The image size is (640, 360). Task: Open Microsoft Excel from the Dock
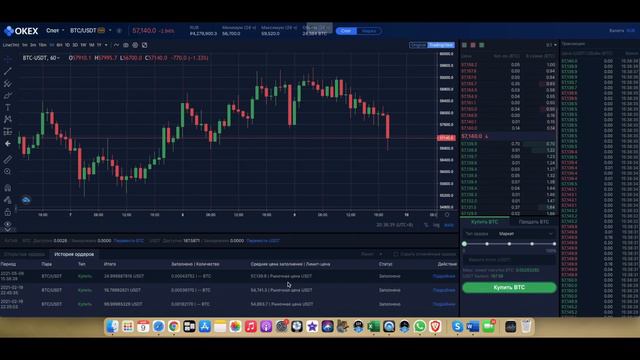(x=373, y=327)
